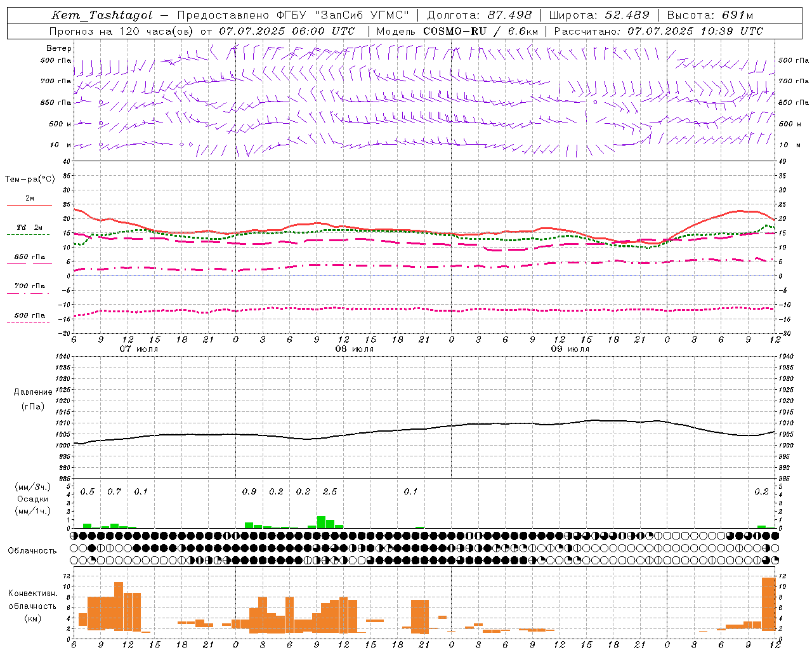This screenshot has height=650, width=812.
Task: Click the Долгота: 87.498 longitude value
Action: click(480, 15)
